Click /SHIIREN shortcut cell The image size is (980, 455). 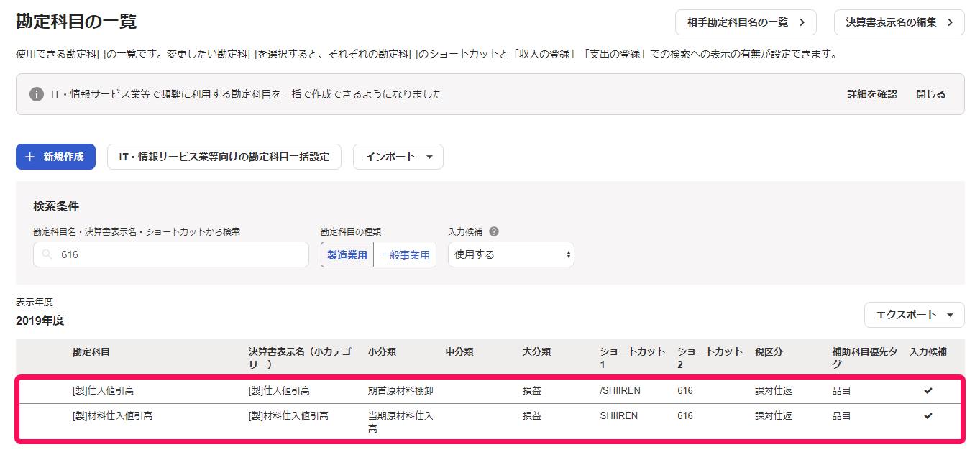[x=620, y=391]
